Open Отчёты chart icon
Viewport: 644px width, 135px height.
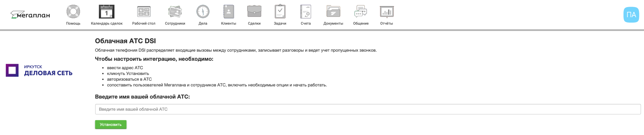point(387,11)
